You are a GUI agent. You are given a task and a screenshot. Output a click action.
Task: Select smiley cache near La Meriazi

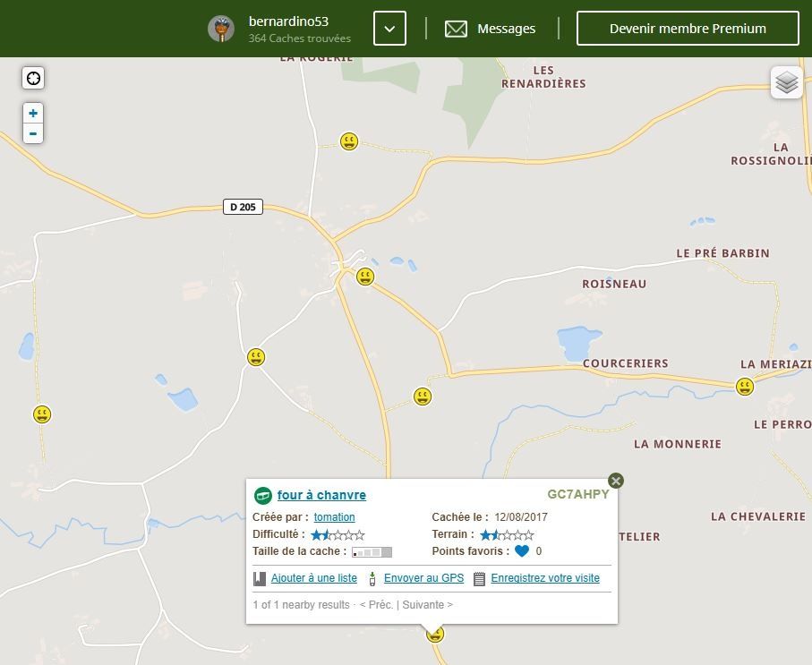745,387
